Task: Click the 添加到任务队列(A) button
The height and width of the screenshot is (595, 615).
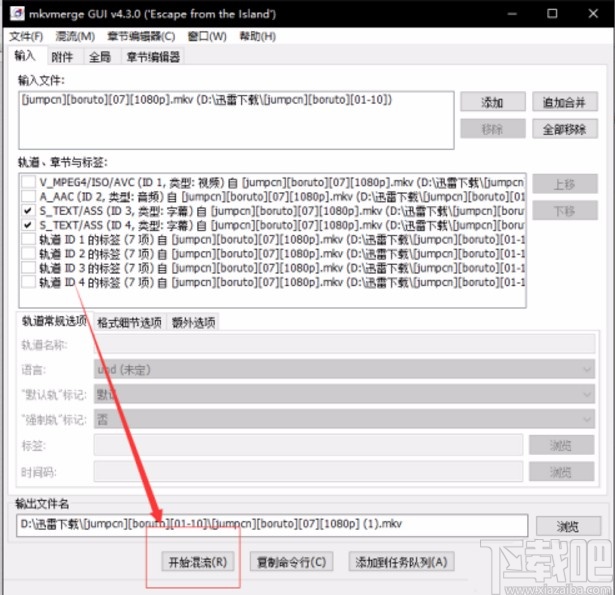Action: (x=402, y=562)
